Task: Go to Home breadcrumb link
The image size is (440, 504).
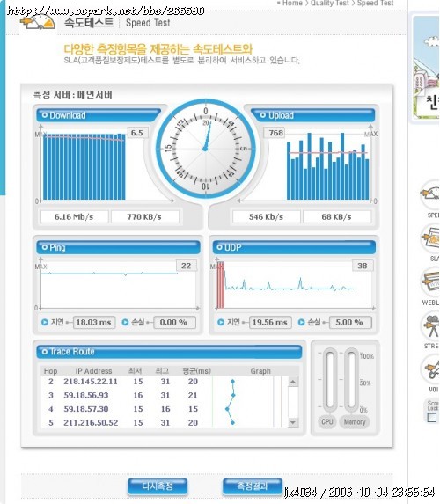Action: click(x=292, y=4)
